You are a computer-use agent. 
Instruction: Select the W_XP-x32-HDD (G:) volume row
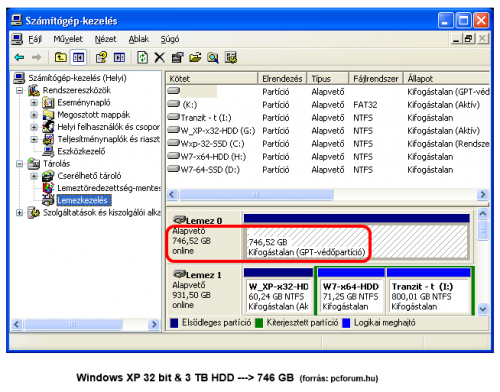[x=328, y=131]
